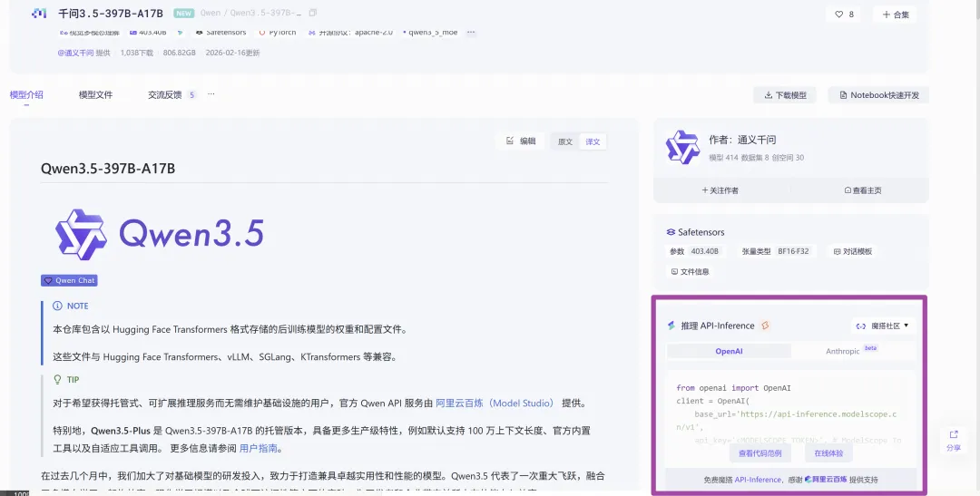Switch README to 译文
The width and height of the screenshot is (980, 496).
[593, 141]
